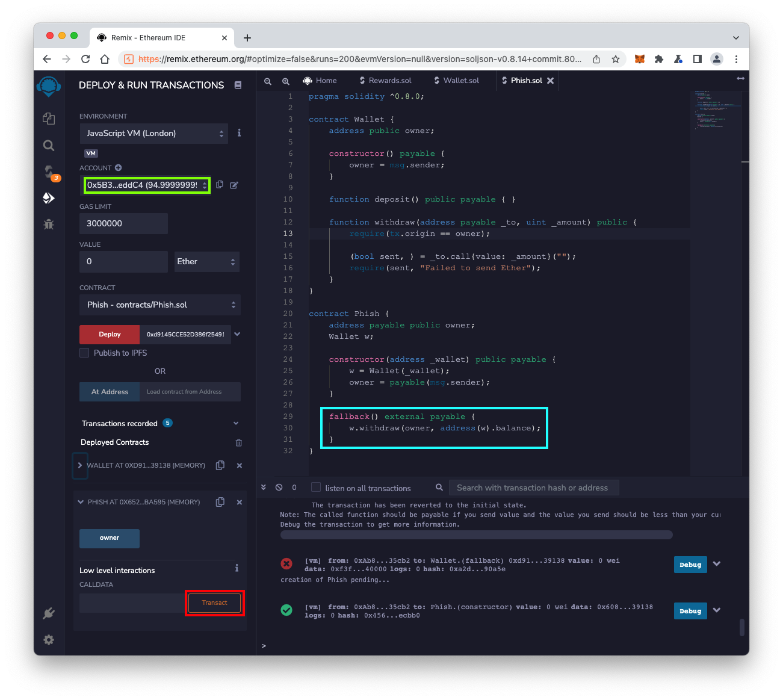The width and height of the screenshot is (783, 700).
Task: Open Remix settings gear in sidebar
Action: 49,640
